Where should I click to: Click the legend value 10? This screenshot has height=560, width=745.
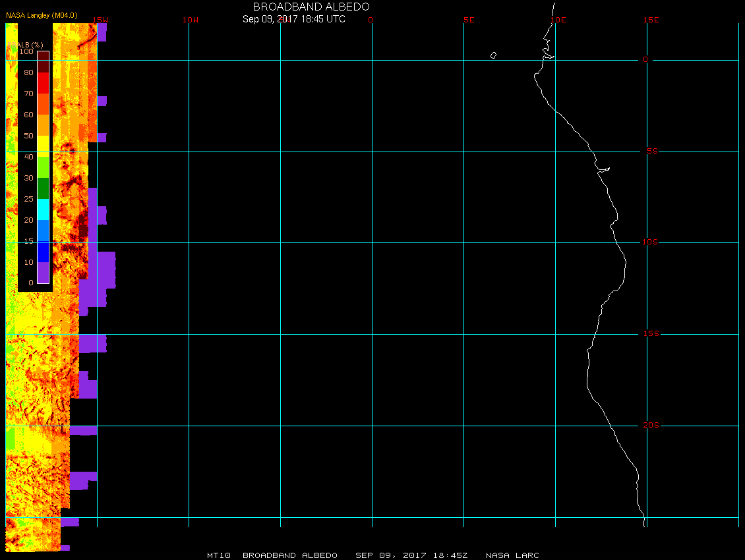click(x=28, y=262)
